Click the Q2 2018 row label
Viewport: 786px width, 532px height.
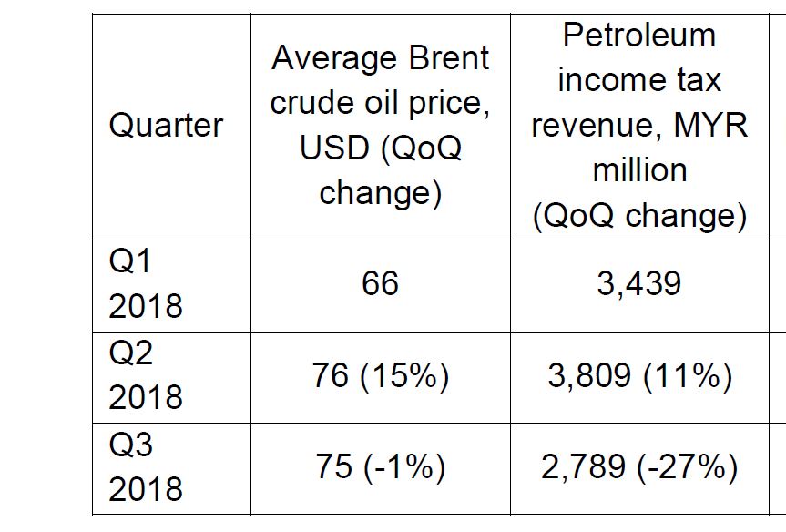pos(146,375)
